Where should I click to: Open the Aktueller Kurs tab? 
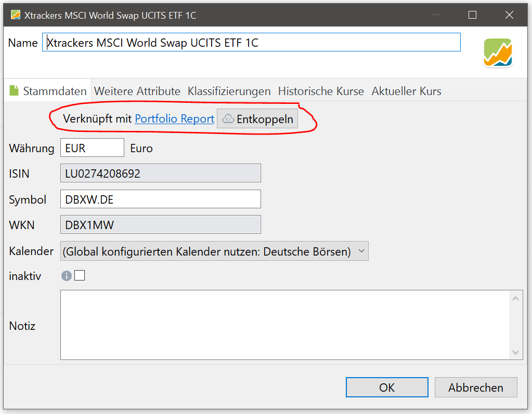[x=407, y=91]
